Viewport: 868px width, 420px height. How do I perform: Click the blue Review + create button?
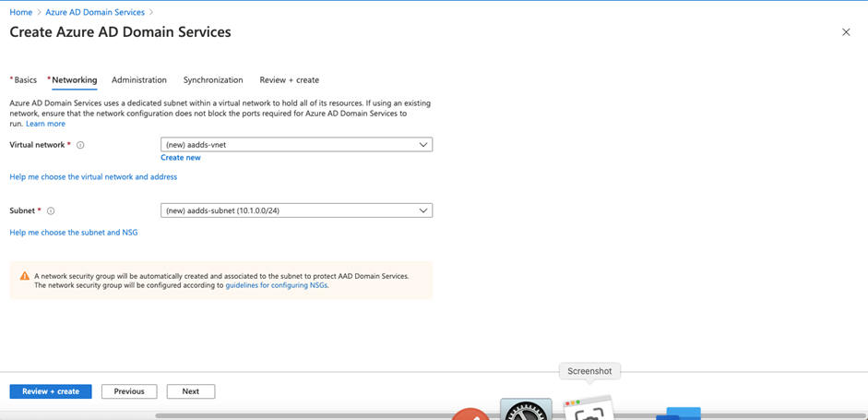point(51,391)
